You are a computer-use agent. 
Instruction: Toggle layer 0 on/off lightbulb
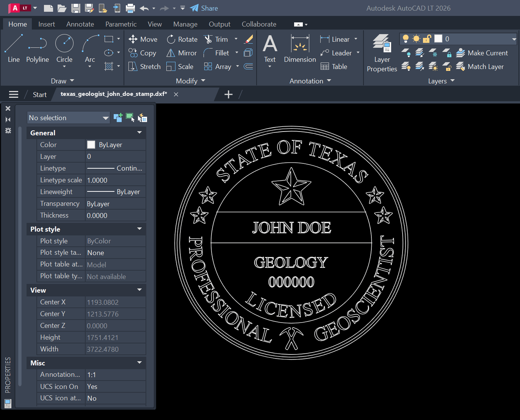point(406,39)
